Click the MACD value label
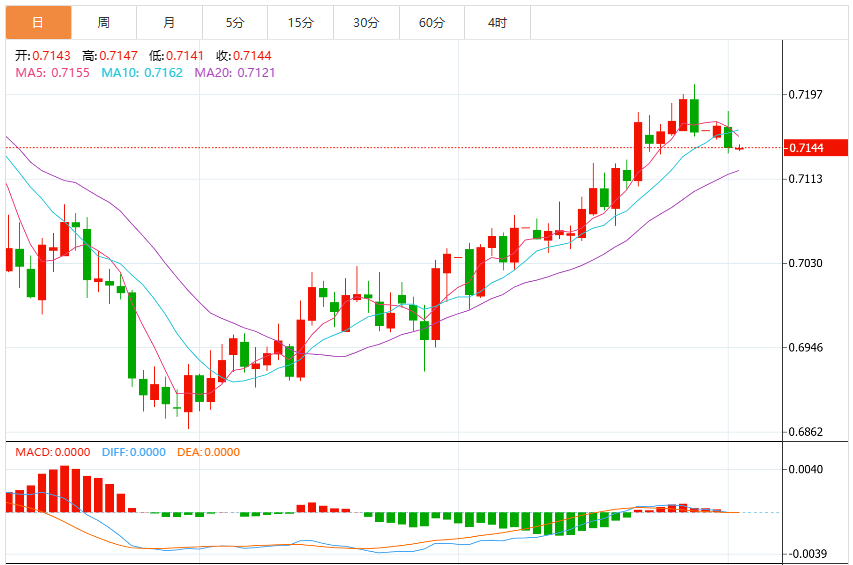 tap(53, 452)
